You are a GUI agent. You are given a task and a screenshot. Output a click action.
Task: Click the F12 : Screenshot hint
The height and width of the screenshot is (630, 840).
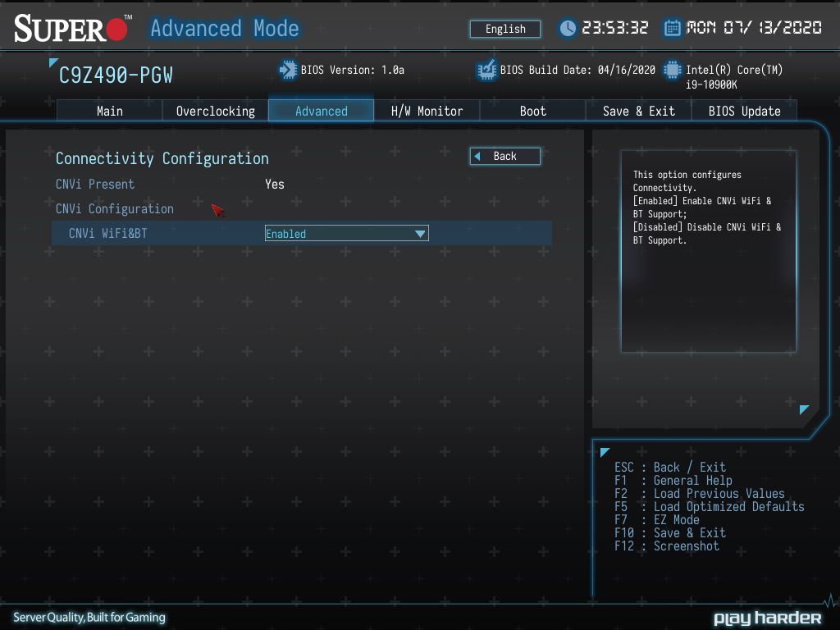(666, 546)
